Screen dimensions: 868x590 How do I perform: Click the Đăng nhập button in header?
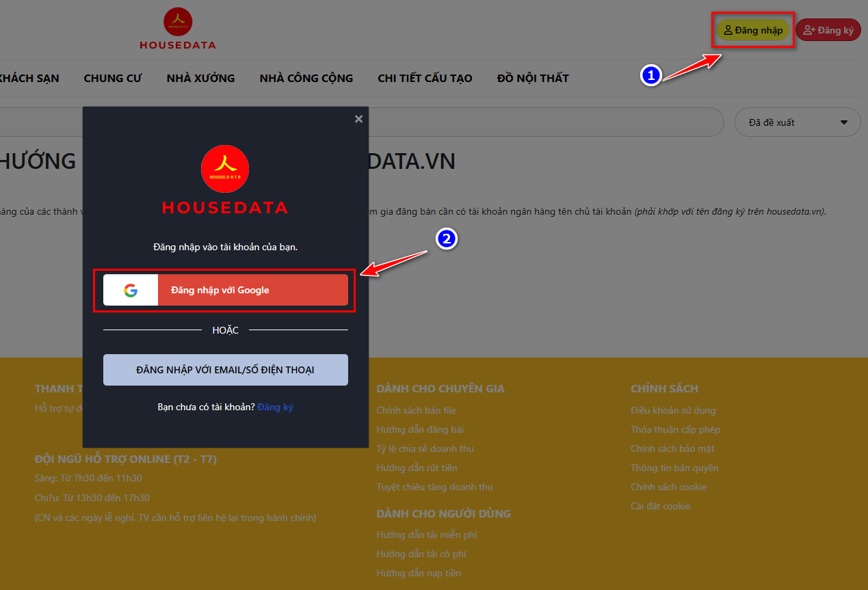pyautogui.click(x=753, y=30)
